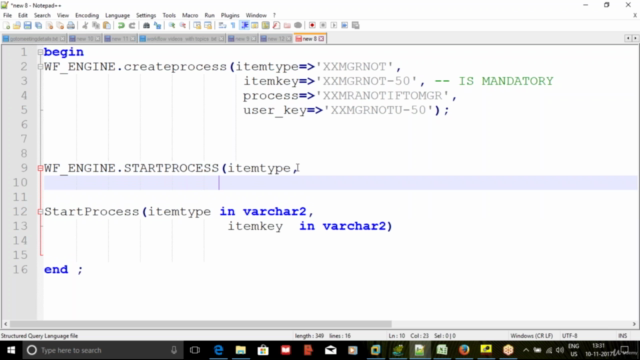Click the Save All toolbar icon

click(38, 25)
